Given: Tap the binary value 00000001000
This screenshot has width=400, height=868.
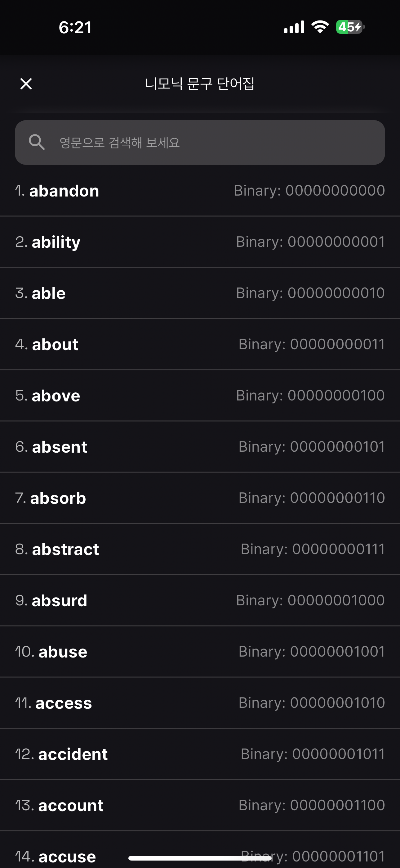Looking at the screenshot, I should 336,600.
